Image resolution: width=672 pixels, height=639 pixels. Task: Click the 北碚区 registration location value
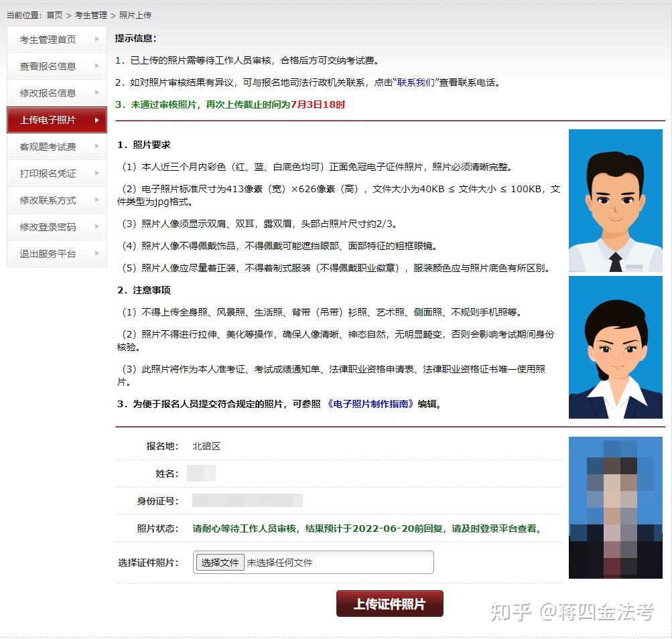206,446
